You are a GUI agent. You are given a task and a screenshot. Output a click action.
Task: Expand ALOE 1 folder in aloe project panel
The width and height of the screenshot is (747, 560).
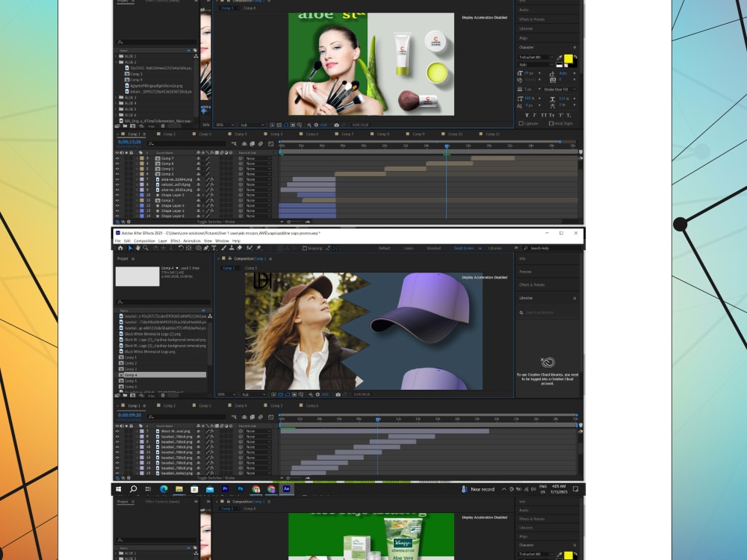[x=116, y=56]
